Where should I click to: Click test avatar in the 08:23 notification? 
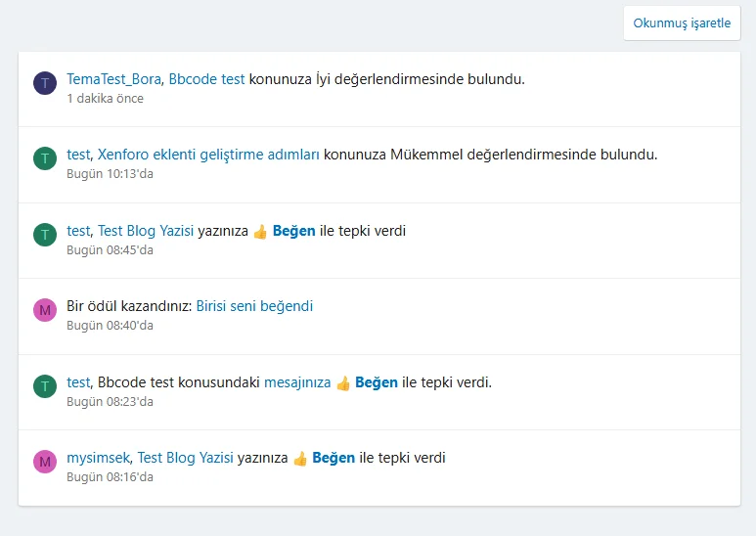45,386
